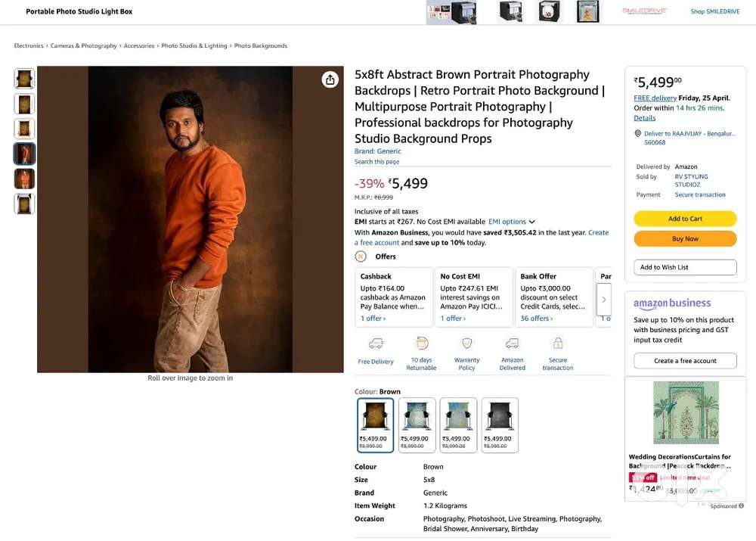This screenshot has height=541, width=756.
Task: Open the 36 offers Bank Offer link
Action: point(537,319)
